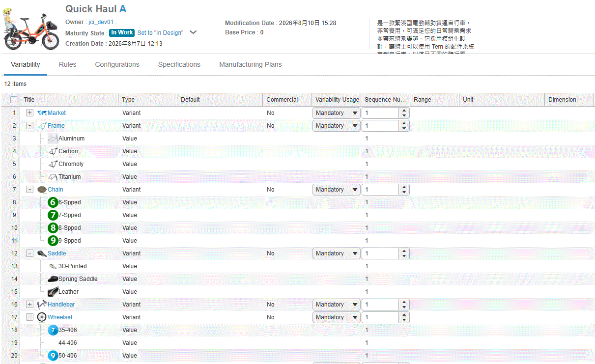
Task: Click the Aluminum frame value icon
Action: pyautogui.click(x=53, y=139)
